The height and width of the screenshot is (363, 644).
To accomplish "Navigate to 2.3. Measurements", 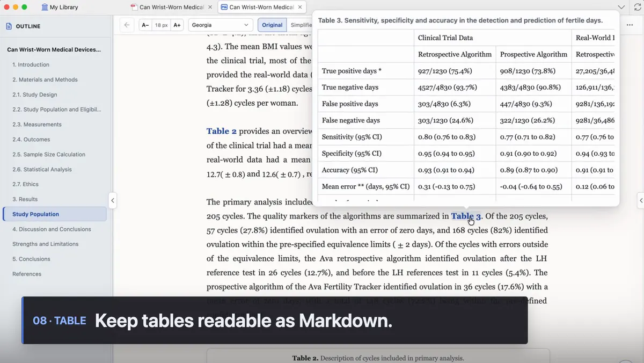I will coord(36,125).
